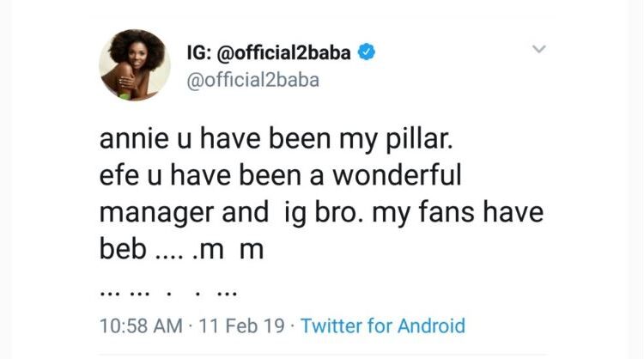Image resolution: width=644 pixels, height=359 pixels.
Task: Open the "Twitter for Android" source link
Action: point(382,326)
